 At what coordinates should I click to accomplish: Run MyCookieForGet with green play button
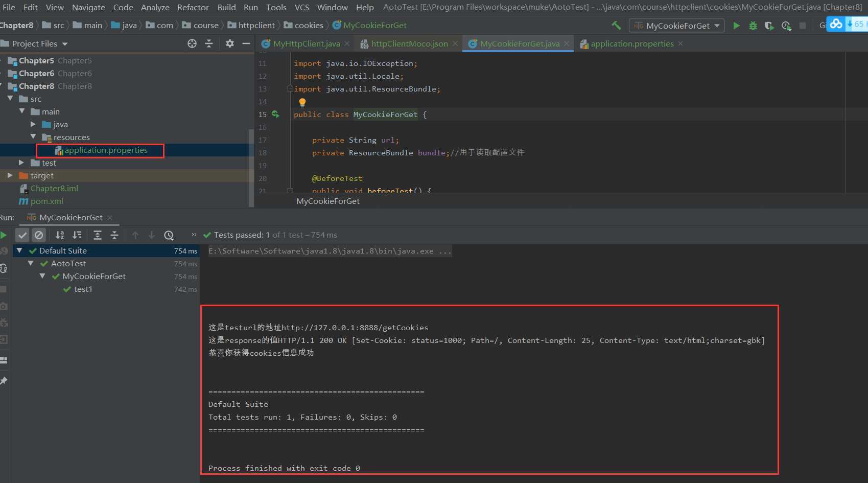coord(736,26)
